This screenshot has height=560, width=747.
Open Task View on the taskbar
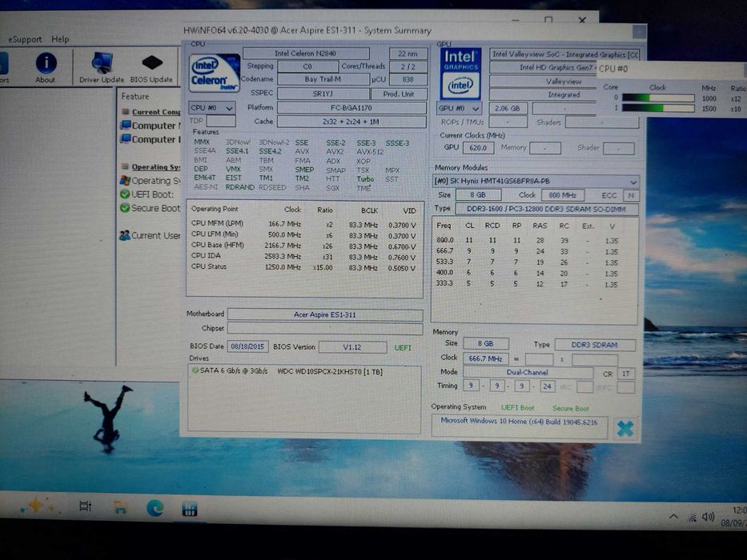[86, 506]
